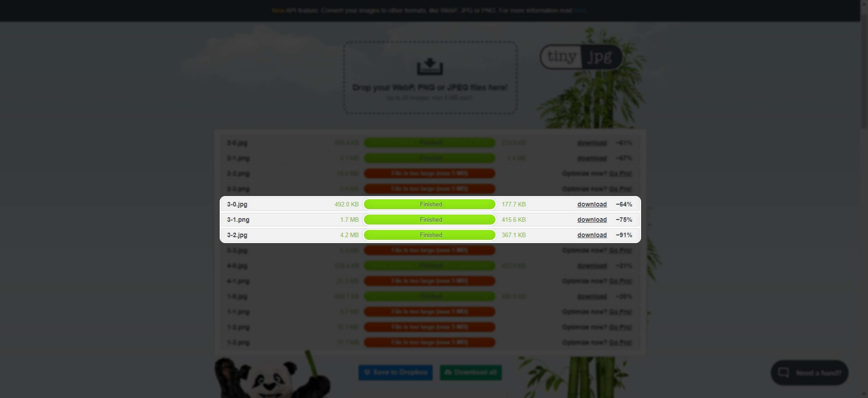This screenshot has height=398, width=868.
Task: Click Go Pro link for 2-2.png
Action: pos(620,173)
